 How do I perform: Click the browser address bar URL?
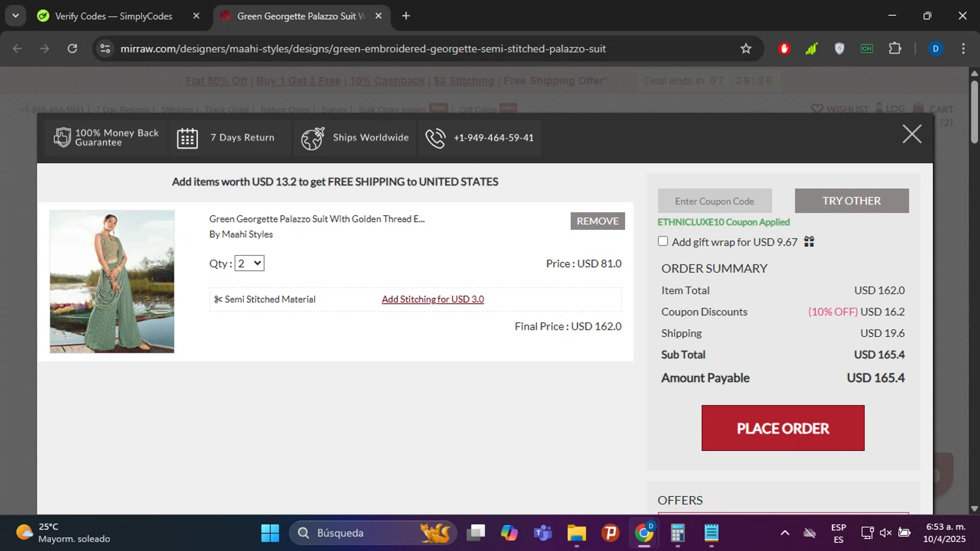click(363, 48)
